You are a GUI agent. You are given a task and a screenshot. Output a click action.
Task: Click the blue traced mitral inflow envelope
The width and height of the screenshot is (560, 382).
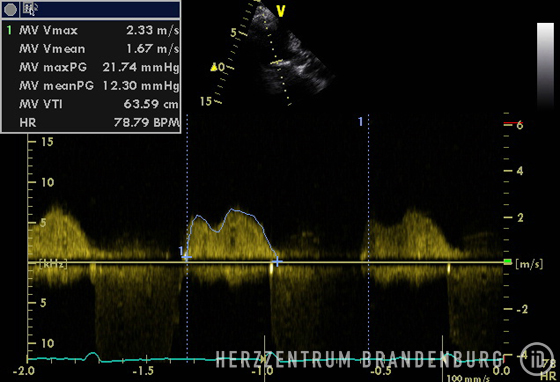coord(230,232)
